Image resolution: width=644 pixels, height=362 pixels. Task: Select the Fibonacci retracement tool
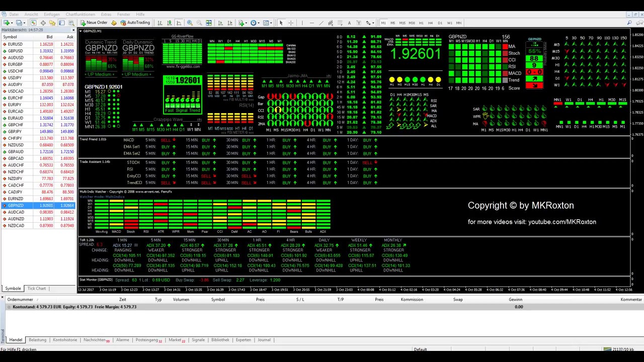340,23
